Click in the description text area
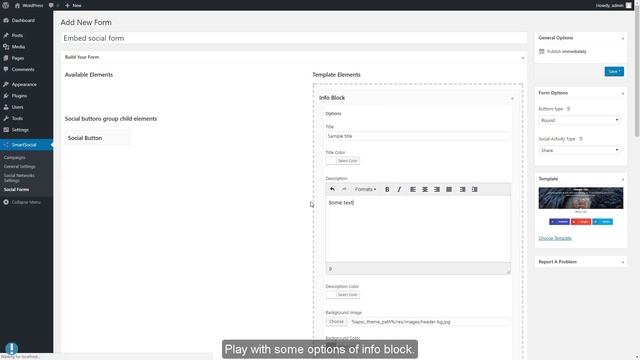Screen dimensions: 640x360 [418, 229]
